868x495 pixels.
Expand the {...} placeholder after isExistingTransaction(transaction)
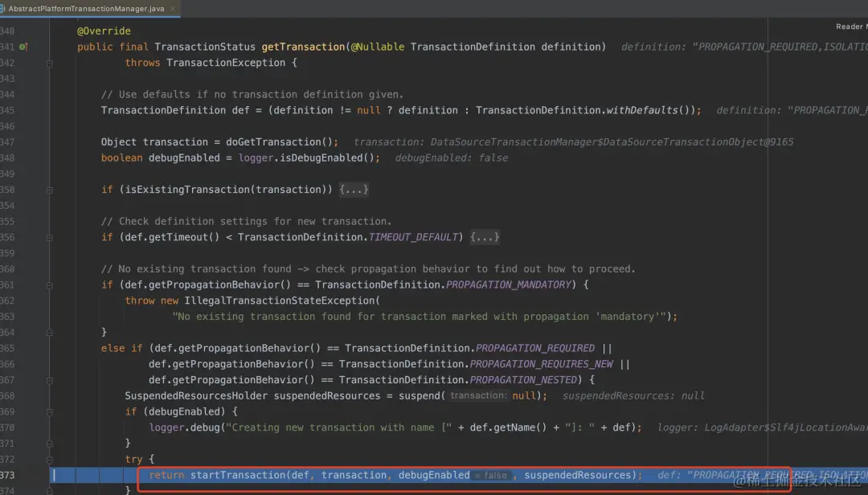(354, 190)
